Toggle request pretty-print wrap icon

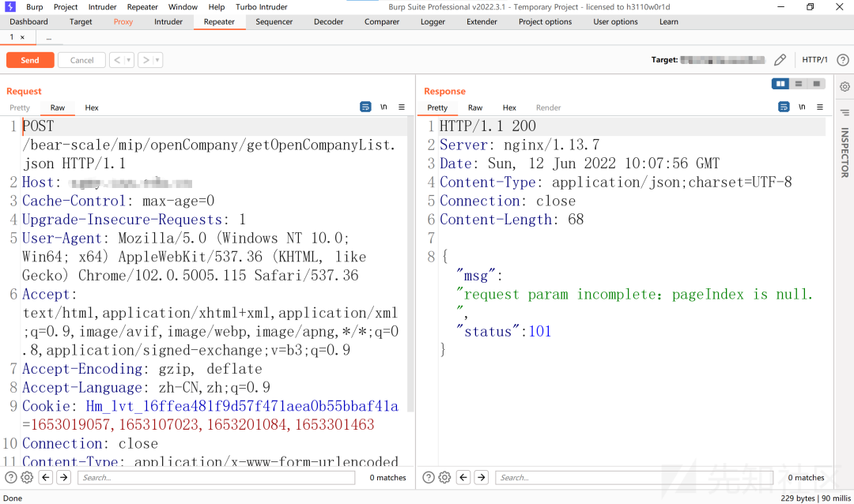(x=365, y=107)
